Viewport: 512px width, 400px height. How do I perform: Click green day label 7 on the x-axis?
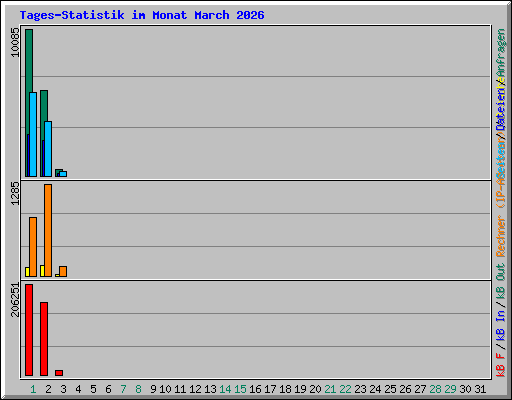coord(123,389)
